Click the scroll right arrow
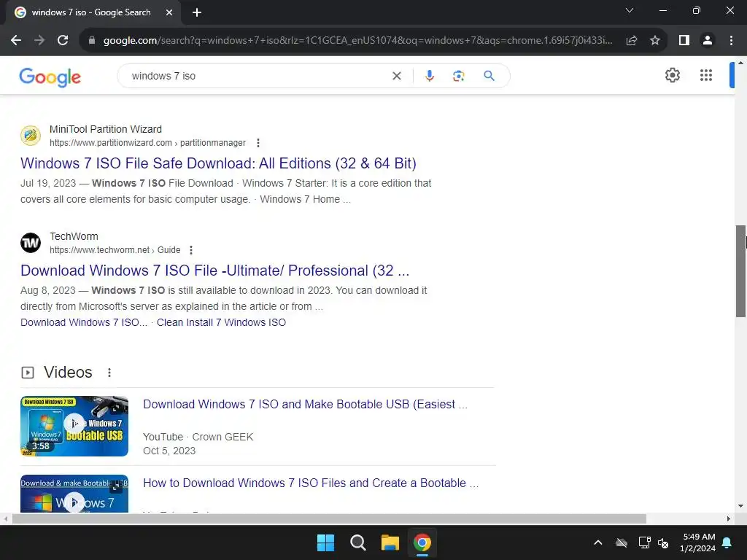Viewport: 747px width, 560px height. [x=729, y=518]
